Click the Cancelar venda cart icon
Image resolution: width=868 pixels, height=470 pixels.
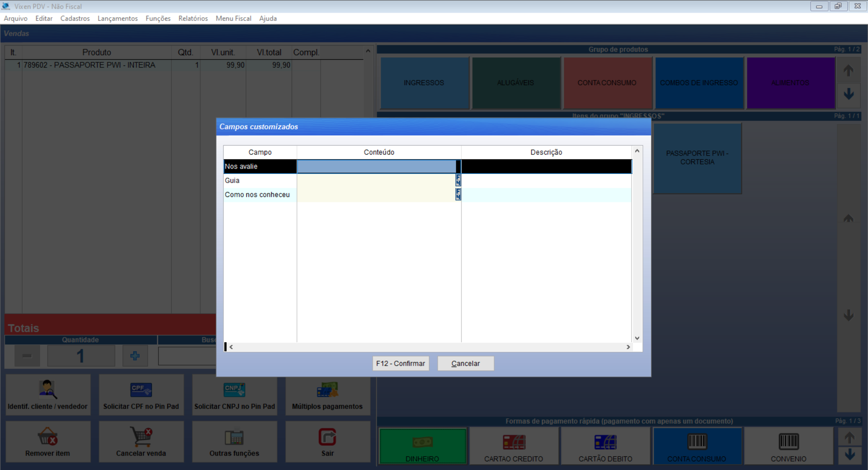tap(141, 437)
